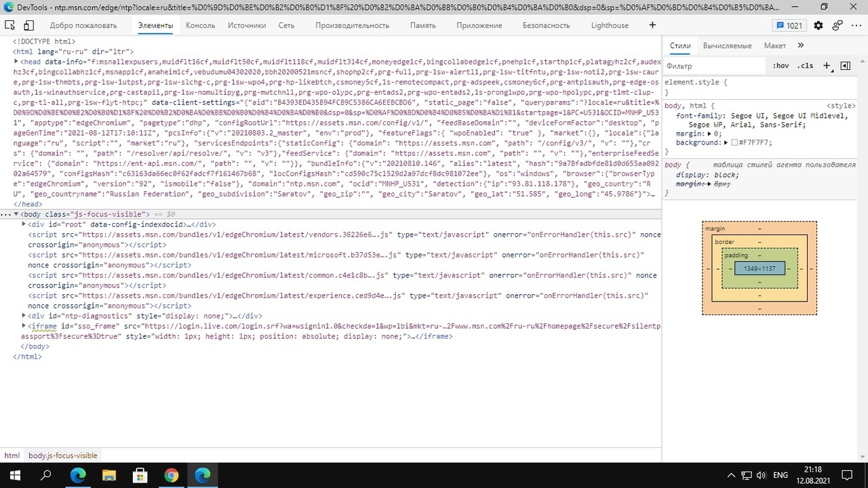
Task: Launch Chrome from the taskbar
Action: (171, 475)
